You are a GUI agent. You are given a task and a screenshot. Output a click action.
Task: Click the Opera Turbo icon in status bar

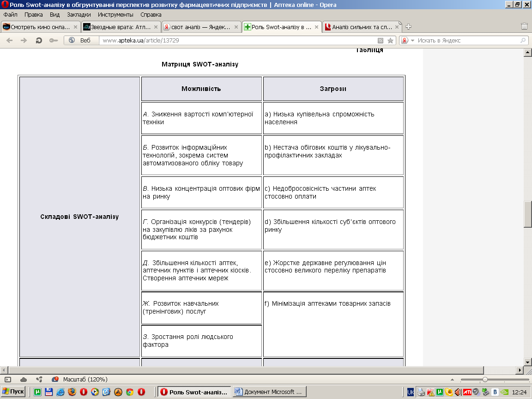pos(55,379)
